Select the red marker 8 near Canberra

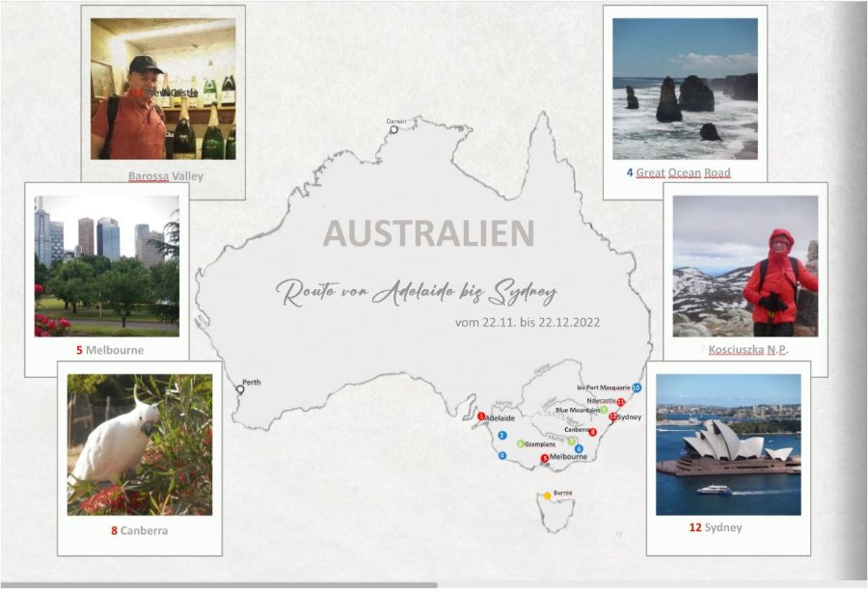tap(593, 432)
